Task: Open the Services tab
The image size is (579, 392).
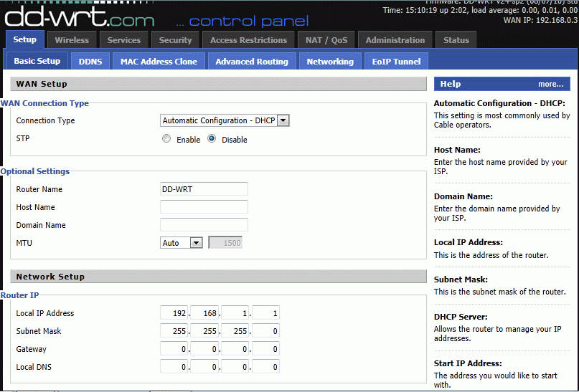Action: click(x=123, y=40)
